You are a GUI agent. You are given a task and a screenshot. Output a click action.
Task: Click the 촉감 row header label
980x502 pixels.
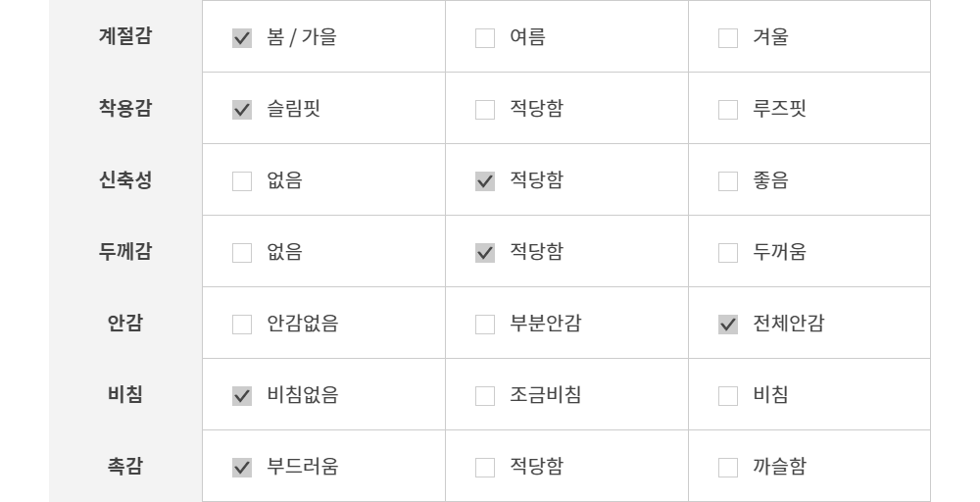click(124, 466)
